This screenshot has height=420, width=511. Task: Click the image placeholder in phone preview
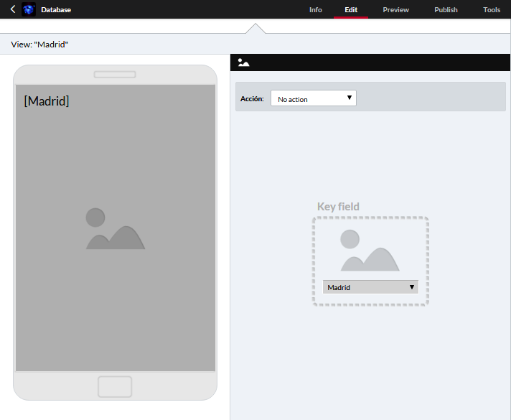(116, 228)
